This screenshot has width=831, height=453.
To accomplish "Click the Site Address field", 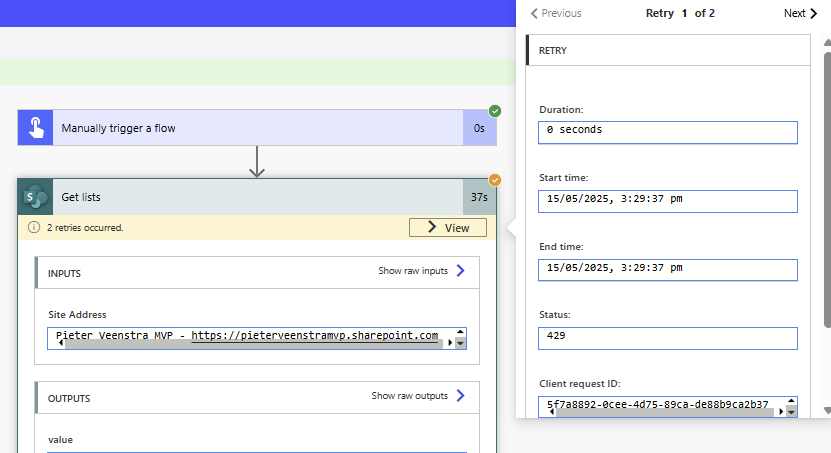I will click(257, 339).
